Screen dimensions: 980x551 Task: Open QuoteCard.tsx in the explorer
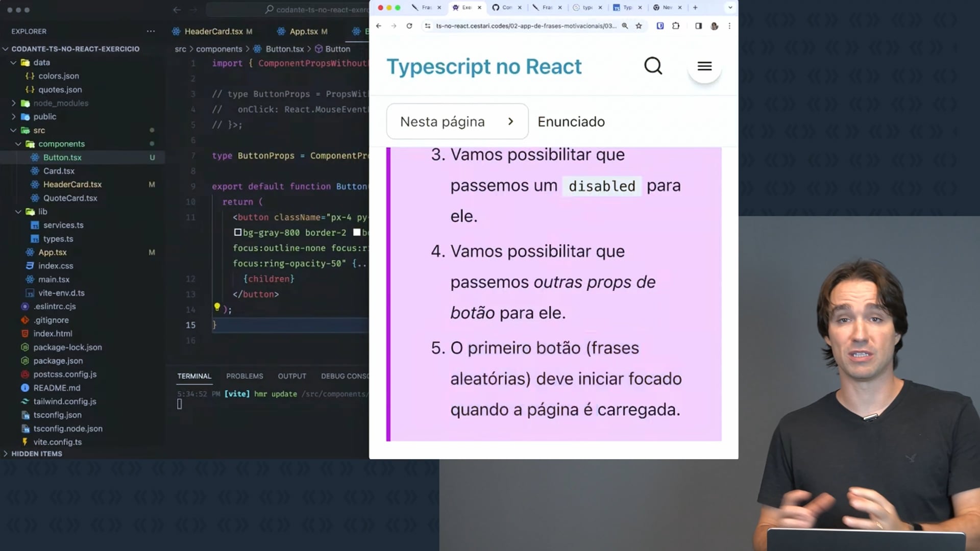[x=70, y=198]
